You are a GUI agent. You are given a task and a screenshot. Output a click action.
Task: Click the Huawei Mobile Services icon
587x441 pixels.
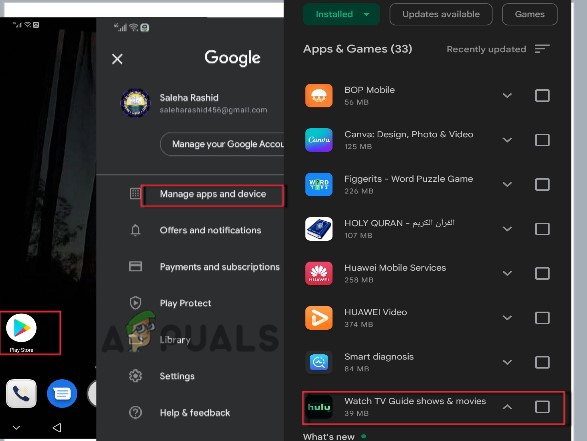(319, 273)
